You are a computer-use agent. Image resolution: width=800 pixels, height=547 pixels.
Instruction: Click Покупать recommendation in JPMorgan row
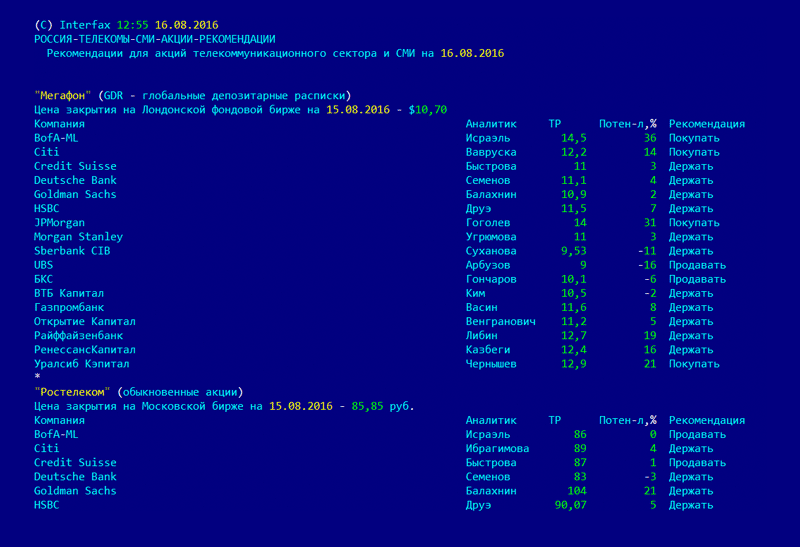click(x=694, y=223)
